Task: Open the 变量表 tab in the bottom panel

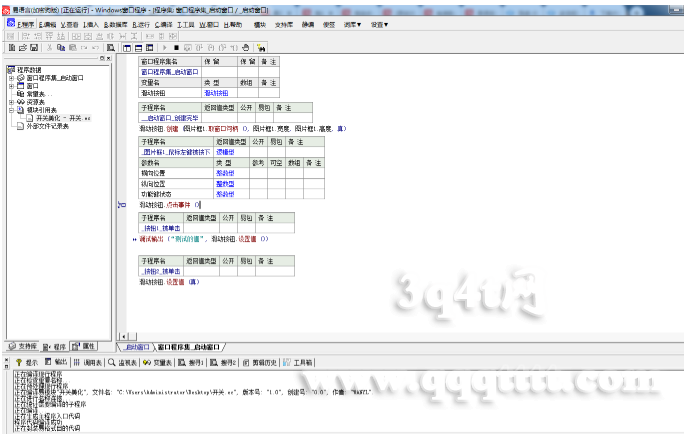Action: click(157, 362)
